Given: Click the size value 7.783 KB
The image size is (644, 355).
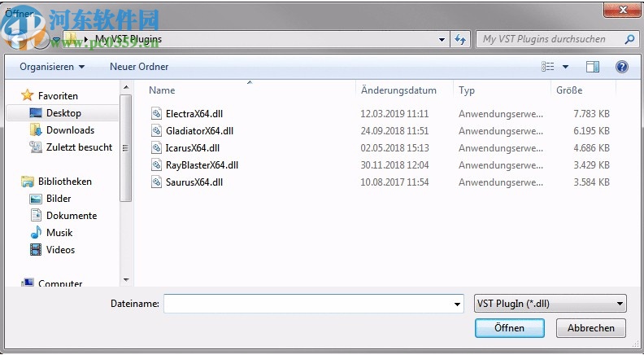Looking at the screenshot, I should (x=591, y=113).
